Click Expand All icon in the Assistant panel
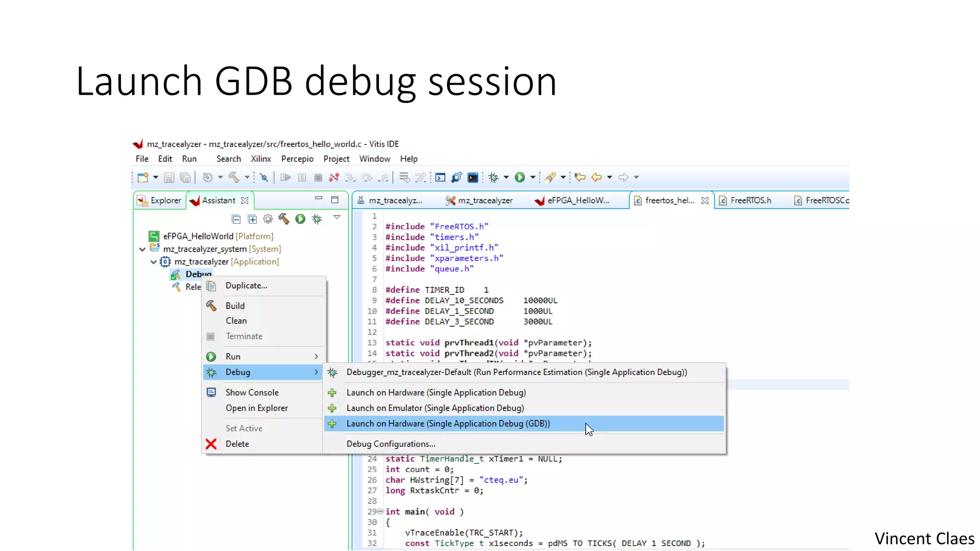The height and width of the screenshot is (551, 980). point(252,219)
